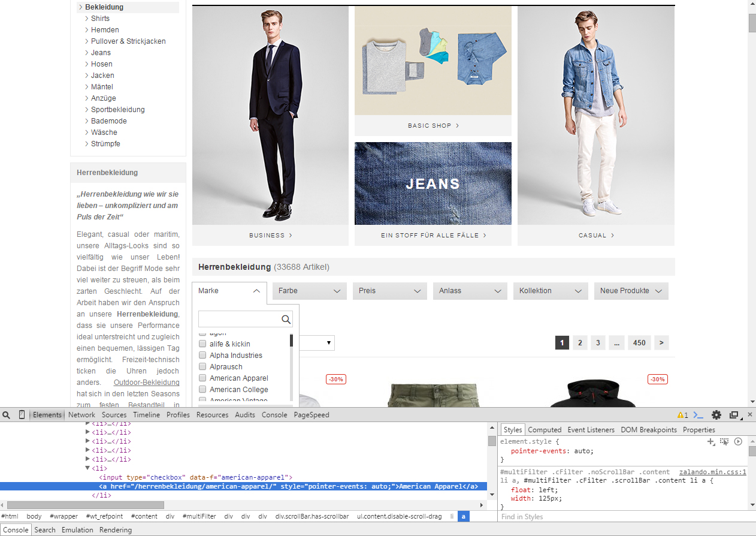This screenshot has width=756, height=536.
Task: Click the chevron arrow next to Bekleidung
Action: [80, 7]
